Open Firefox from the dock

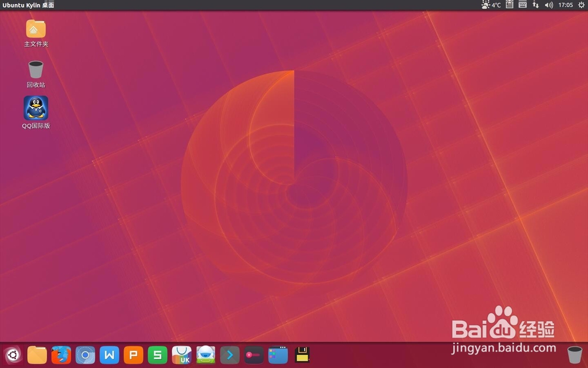point(61,355)
